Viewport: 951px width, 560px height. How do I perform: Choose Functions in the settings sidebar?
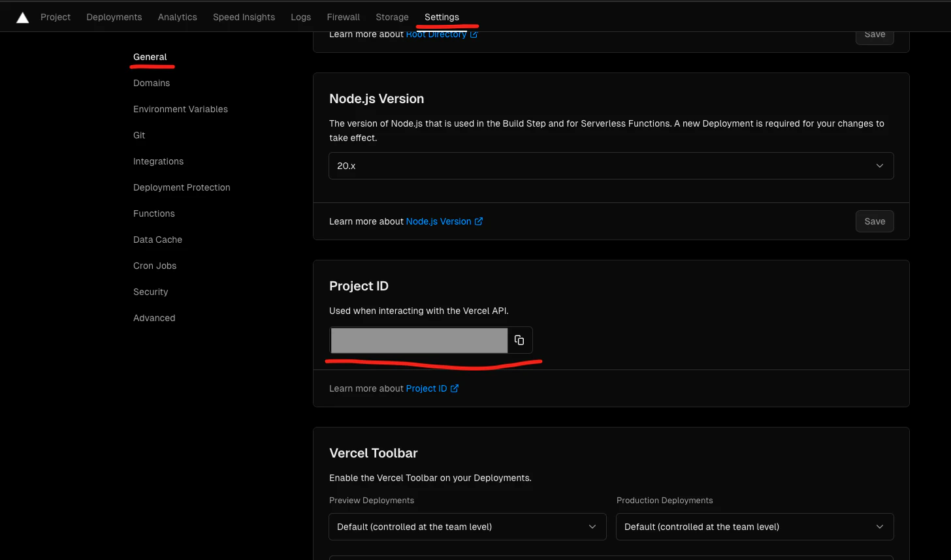pos(154,213)
